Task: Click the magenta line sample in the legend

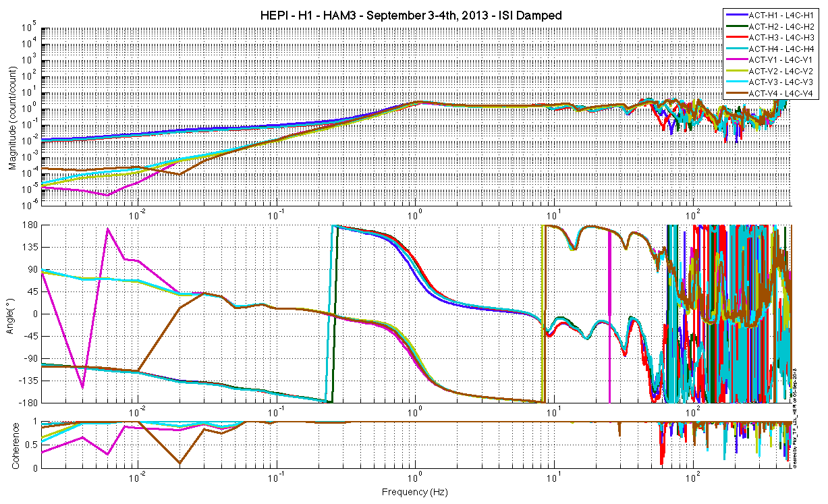Action: pyautogui.click(x=736, y=60)
